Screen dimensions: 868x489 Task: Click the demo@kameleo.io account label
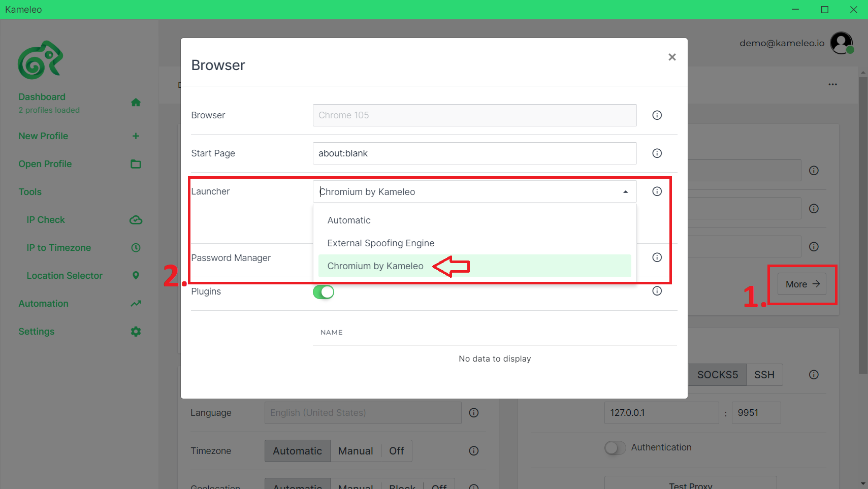coord(782,43)
